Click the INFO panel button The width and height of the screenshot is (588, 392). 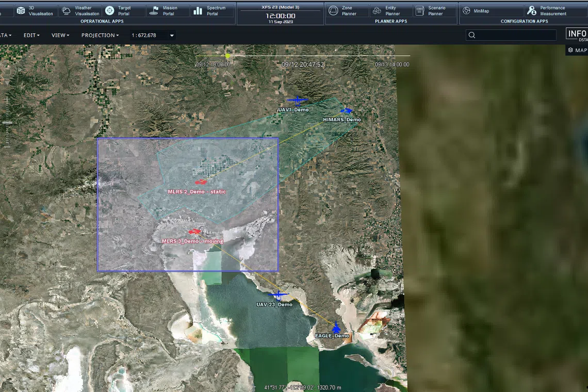coord(577,35)
